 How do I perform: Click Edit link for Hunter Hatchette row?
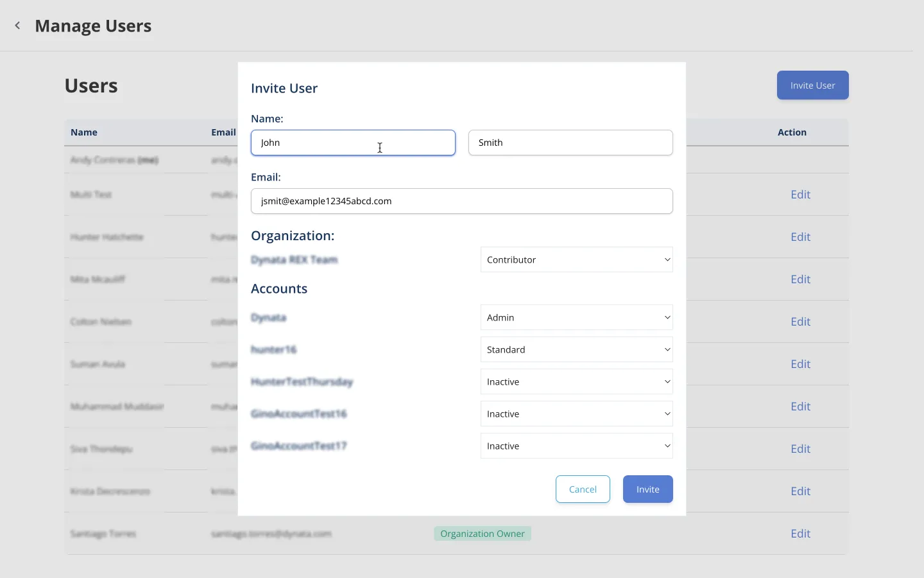[800, 237]
